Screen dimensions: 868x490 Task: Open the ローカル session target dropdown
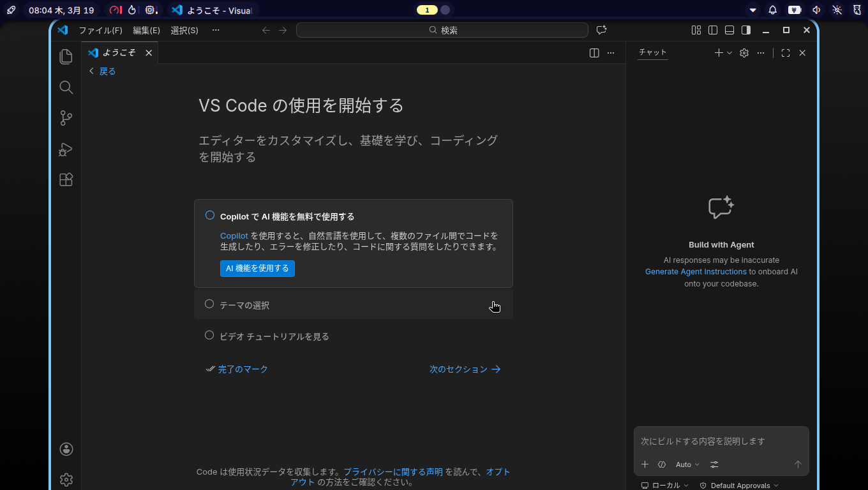pos(665,486)
